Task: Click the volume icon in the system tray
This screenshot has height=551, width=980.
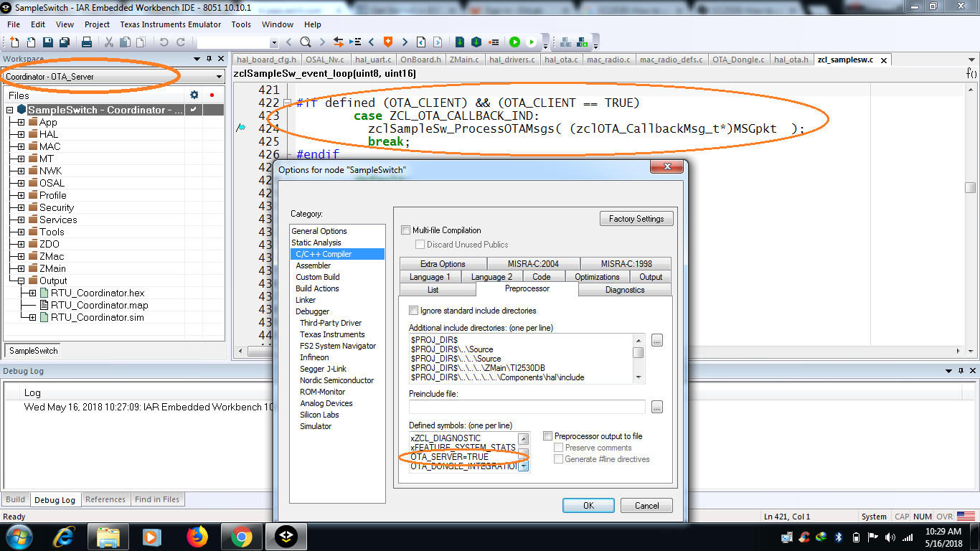Action: pyautogui.click(x=890, y=537)
